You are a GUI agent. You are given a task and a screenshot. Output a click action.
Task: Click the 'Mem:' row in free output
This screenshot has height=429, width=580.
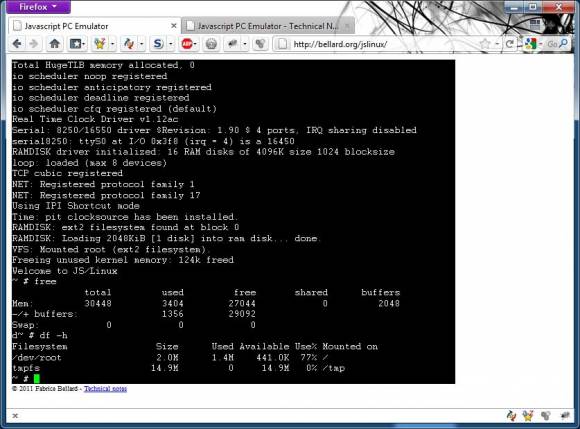(206, 303)
